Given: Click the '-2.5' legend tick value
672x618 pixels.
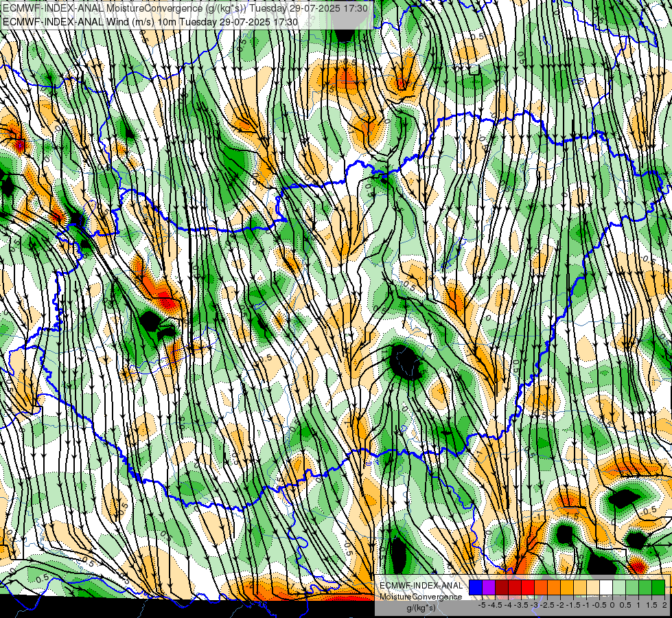Looking at the screenshot, I should [547, 605].
